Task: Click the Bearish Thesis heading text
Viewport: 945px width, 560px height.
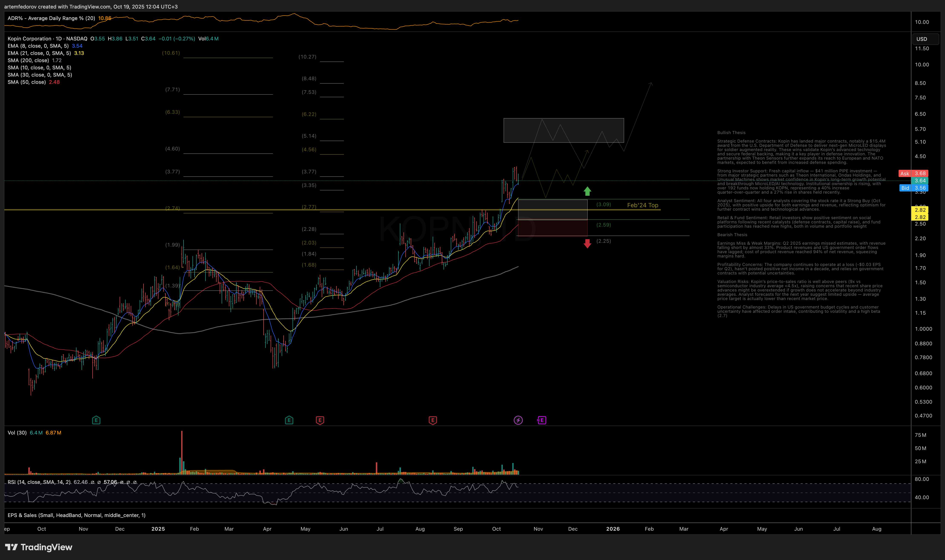Action: click(732, 235)
